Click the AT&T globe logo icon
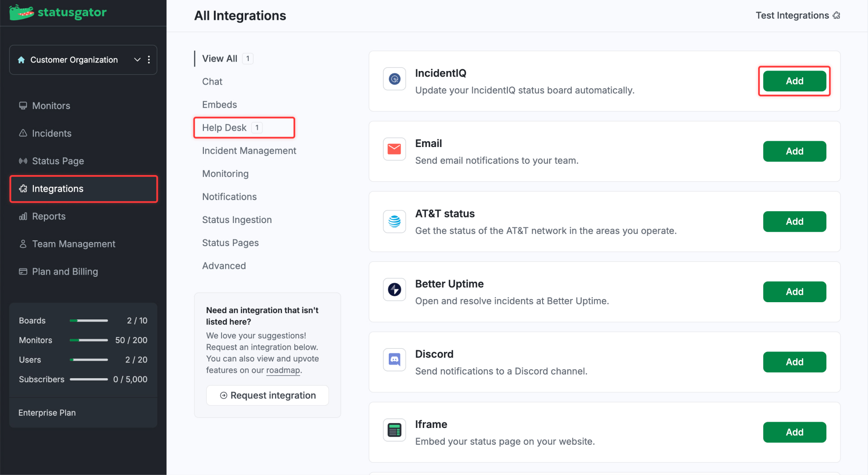The image size is (868, 475). 394,222
